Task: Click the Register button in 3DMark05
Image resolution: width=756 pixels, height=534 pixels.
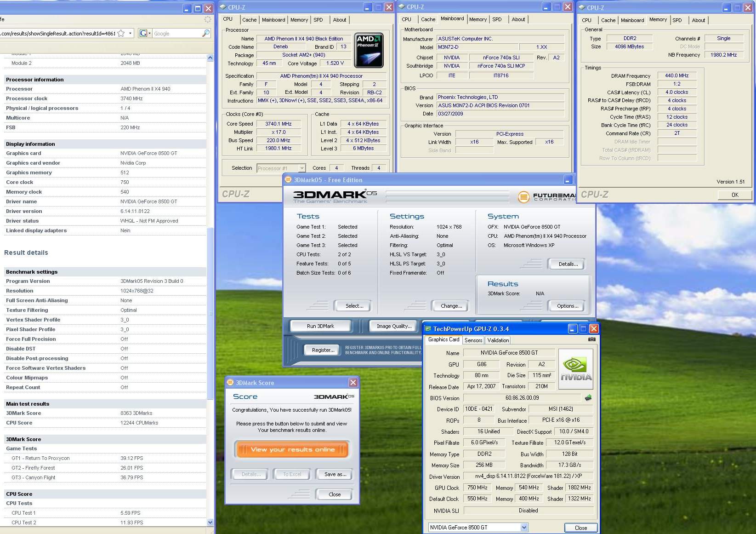Action: [323, 350]
